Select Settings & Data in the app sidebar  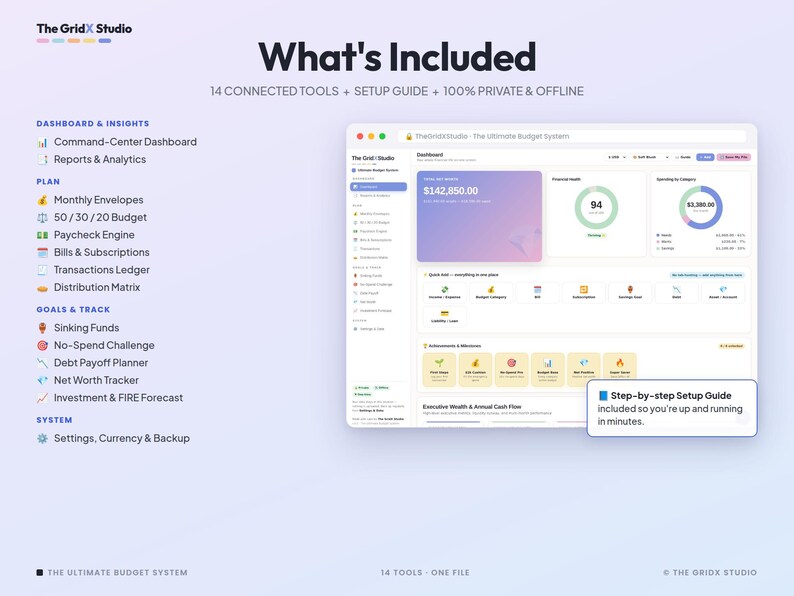[378, 329]
